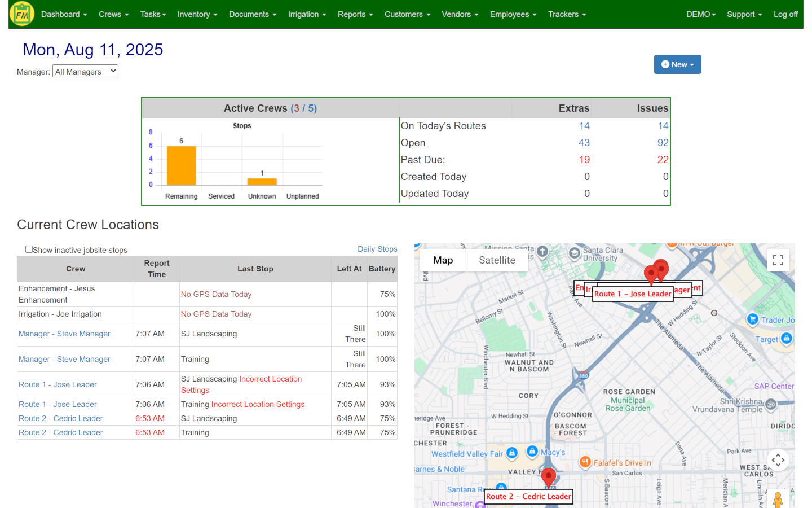
Task: Click the Battery column header
Action: coord(382,269)
